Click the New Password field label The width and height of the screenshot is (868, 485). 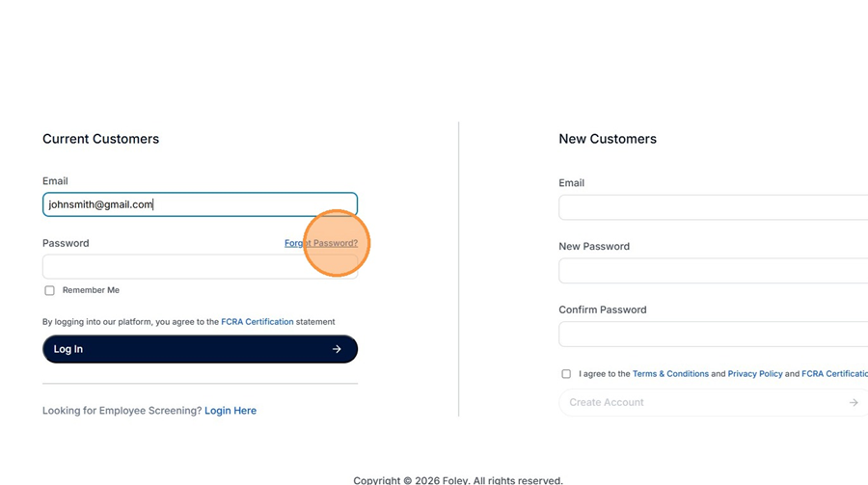(594, 247)
